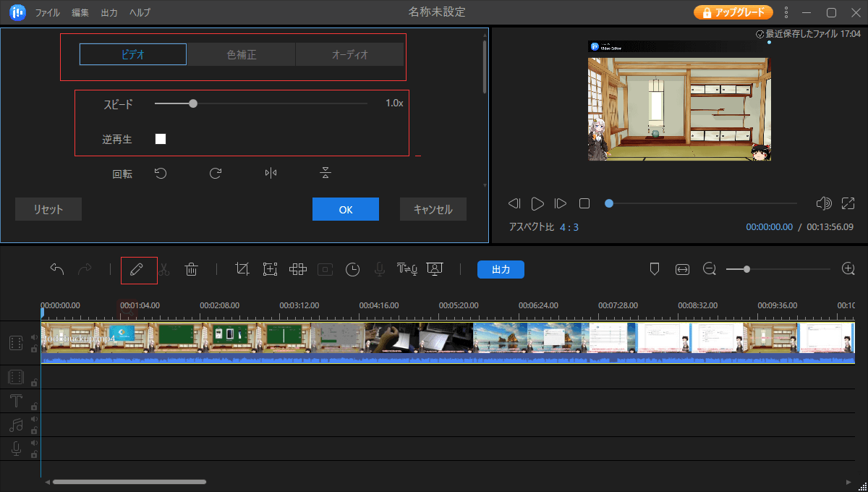Rotate the video clockwise
868x492 pixels.
coord(216,173)
